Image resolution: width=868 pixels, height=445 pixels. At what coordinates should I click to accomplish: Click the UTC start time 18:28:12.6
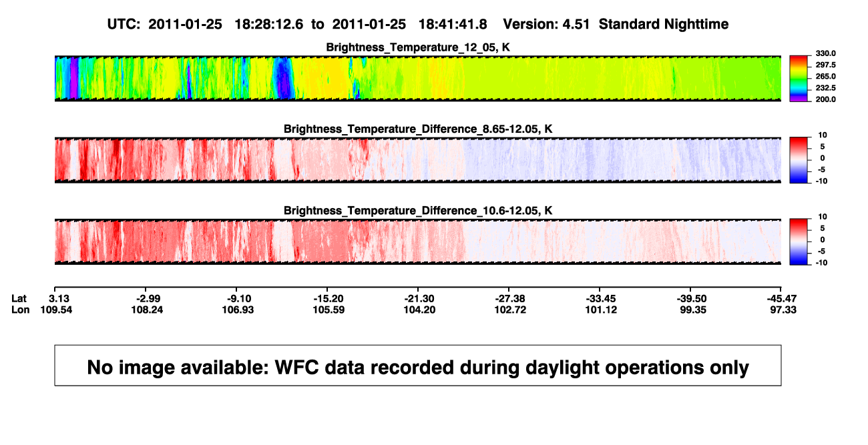pos(268,24)
